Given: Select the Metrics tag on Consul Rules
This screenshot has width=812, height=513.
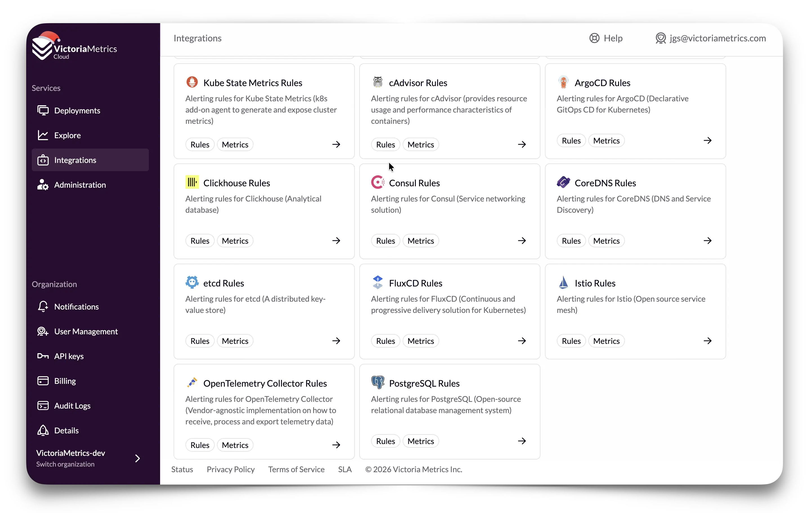Looking at the screenshot, I should click(x=421, y=241).
